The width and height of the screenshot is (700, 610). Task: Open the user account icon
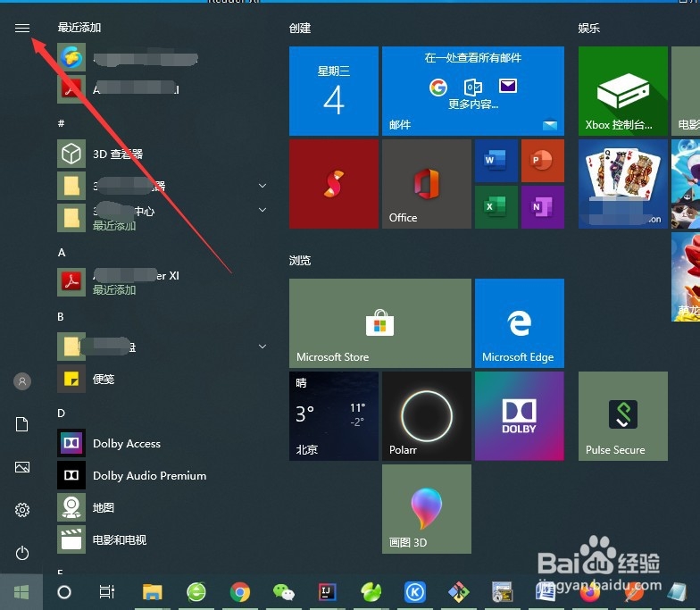(21, 381)
